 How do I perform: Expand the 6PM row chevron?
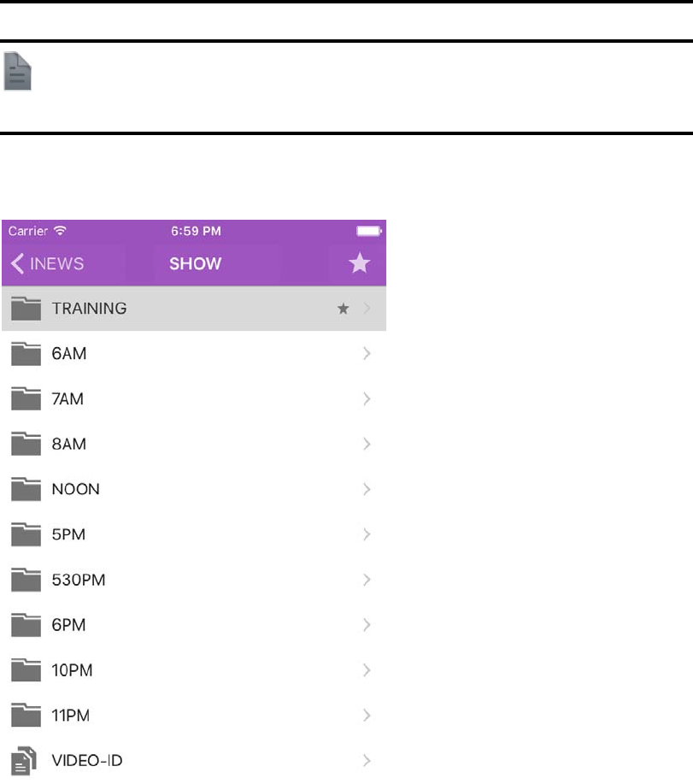[367, 624]
